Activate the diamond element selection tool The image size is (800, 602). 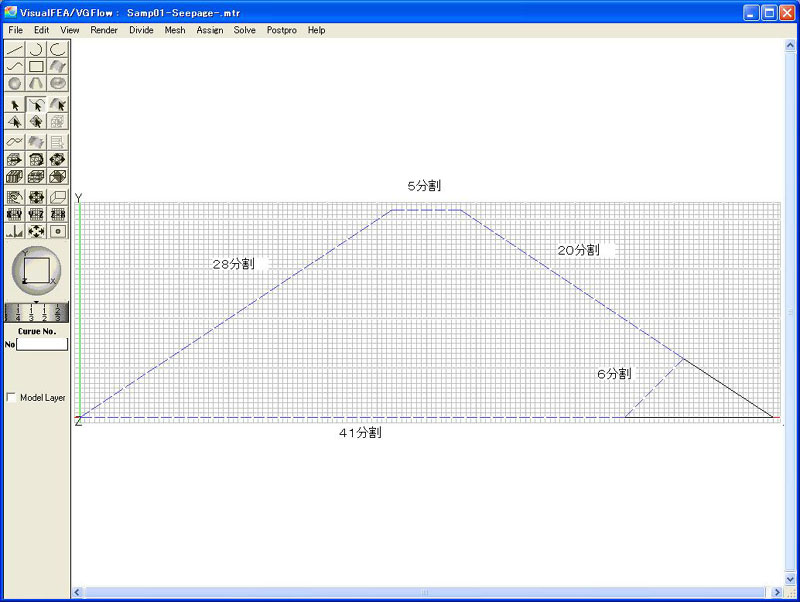tap(36, 121)
